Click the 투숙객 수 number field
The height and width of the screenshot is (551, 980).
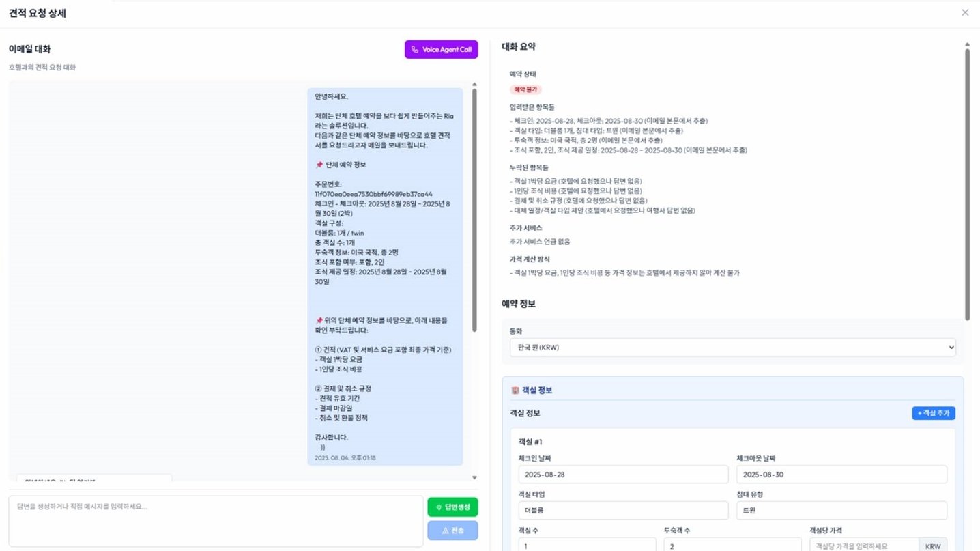point(732,546)
